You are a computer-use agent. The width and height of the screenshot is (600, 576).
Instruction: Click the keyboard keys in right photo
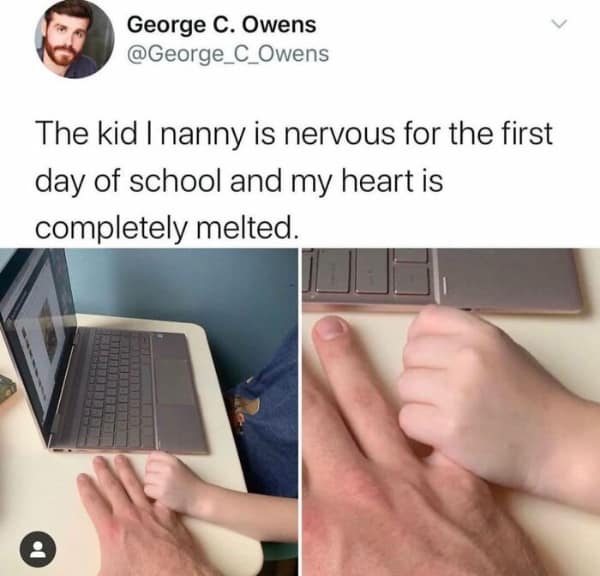tap(367, 272)
